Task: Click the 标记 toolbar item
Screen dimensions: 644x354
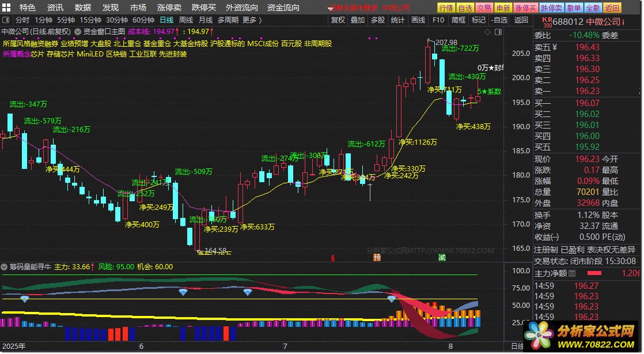Action: click(479, 20)
